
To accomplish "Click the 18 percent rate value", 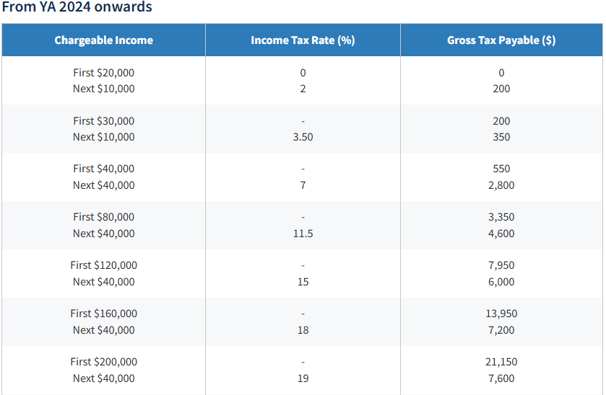I will [303, 330].
